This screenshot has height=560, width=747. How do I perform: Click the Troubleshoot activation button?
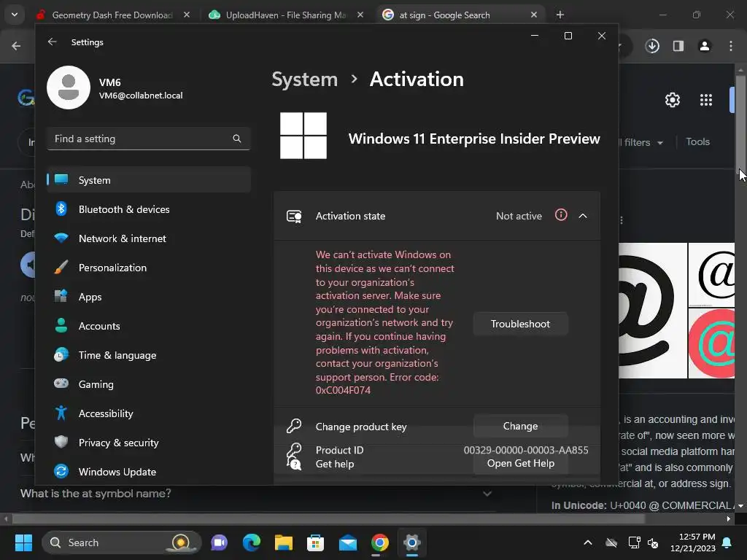coord(520,324)
